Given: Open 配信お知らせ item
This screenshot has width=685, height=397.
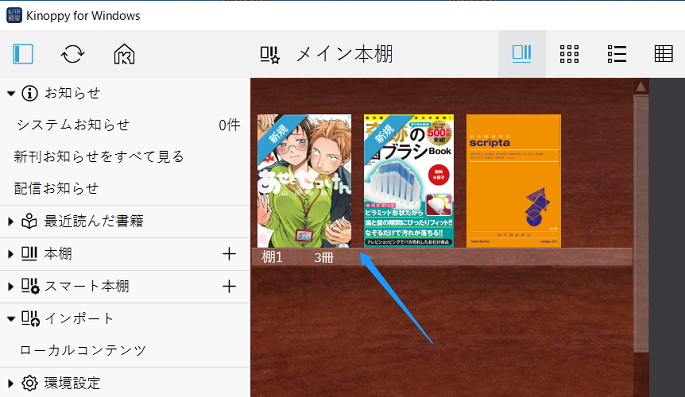Looking at the screenshot, I should [x=56, y=189].
